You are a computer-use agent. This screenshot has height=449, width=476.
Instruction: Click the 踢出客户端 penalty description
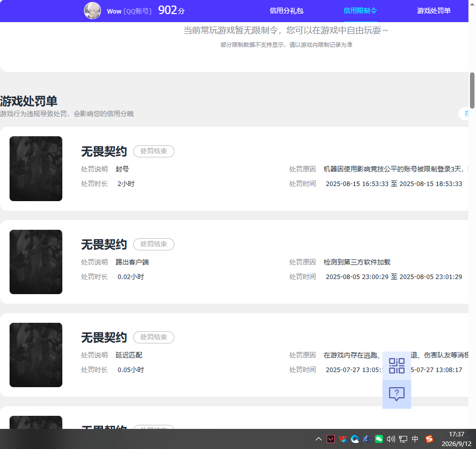(x=132, y=262)
